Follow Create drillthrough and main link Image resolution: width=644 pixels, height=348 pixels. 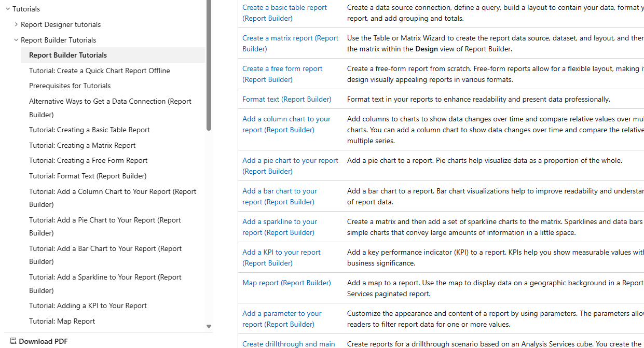289,344
